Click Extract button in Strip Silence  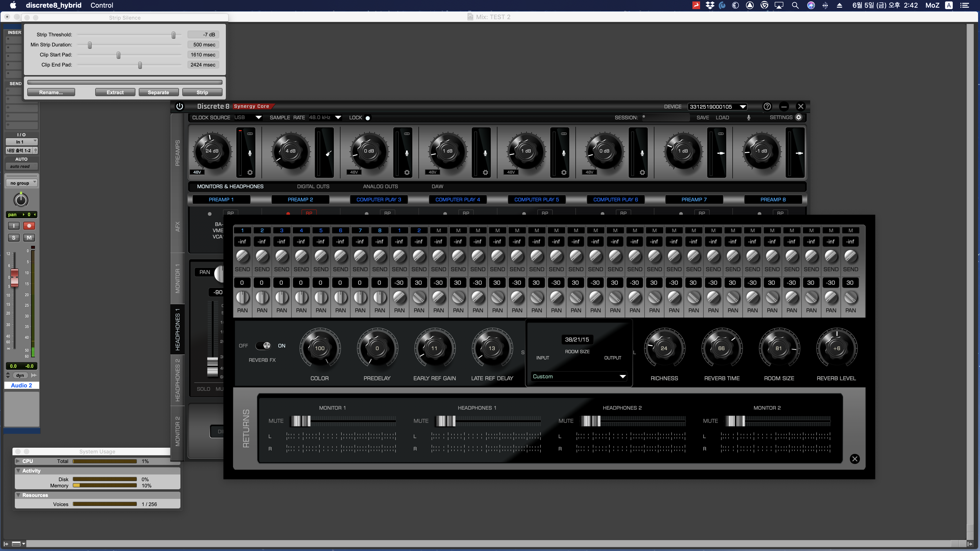pyautogui.click(x=115, y=92)
